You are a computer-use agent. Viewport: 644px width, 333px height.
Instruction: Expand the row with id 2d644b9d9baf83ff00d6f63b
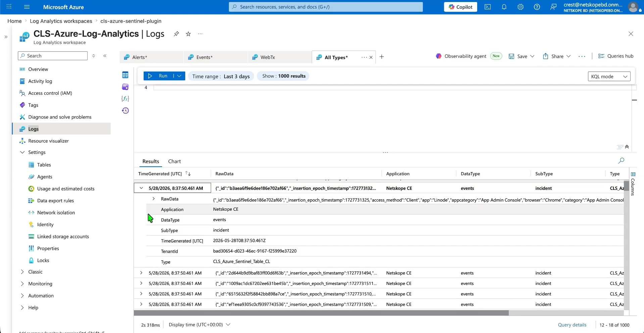pyautogui.click(x=141, y=273)
